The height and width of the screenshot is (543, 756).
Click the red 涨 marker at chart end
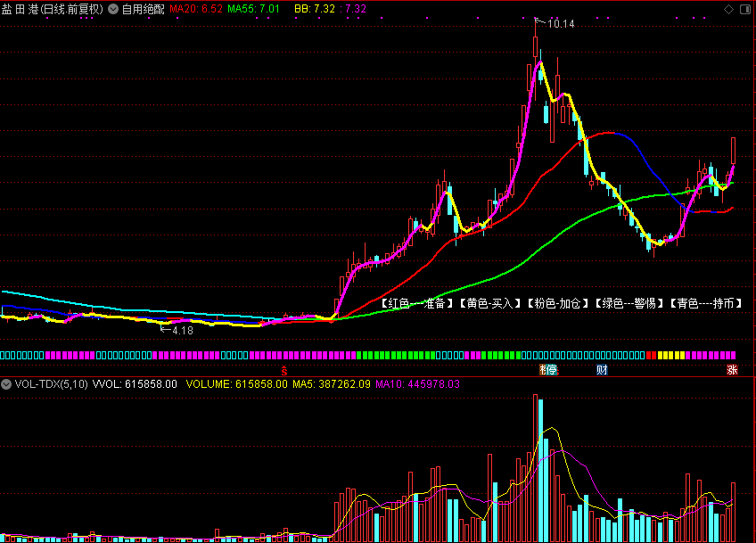[x=733, y=370]
